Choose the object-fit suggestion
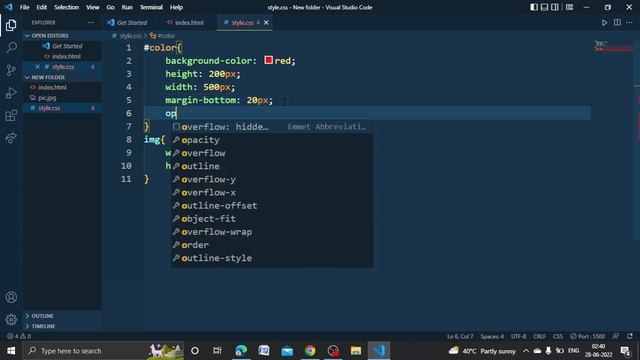The width and height of the screenshot is (640, 360). click(x=272, y=219)
